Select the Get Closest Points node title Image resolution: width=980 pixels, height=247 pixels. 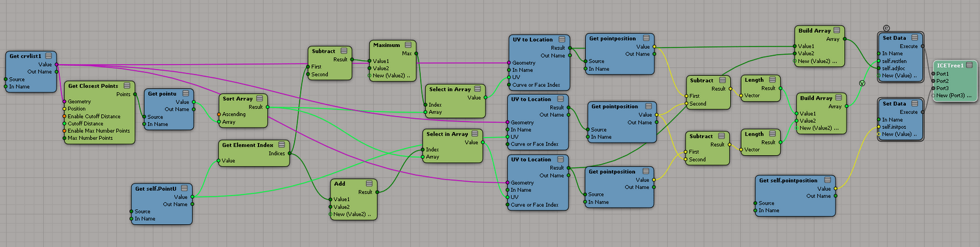tap(93, 86)
